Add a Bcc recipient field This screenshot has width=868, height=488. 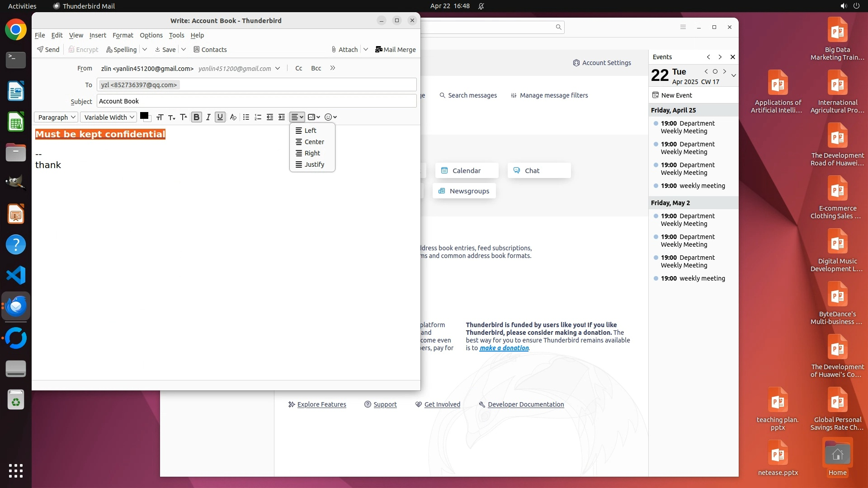tap(316, 68)
